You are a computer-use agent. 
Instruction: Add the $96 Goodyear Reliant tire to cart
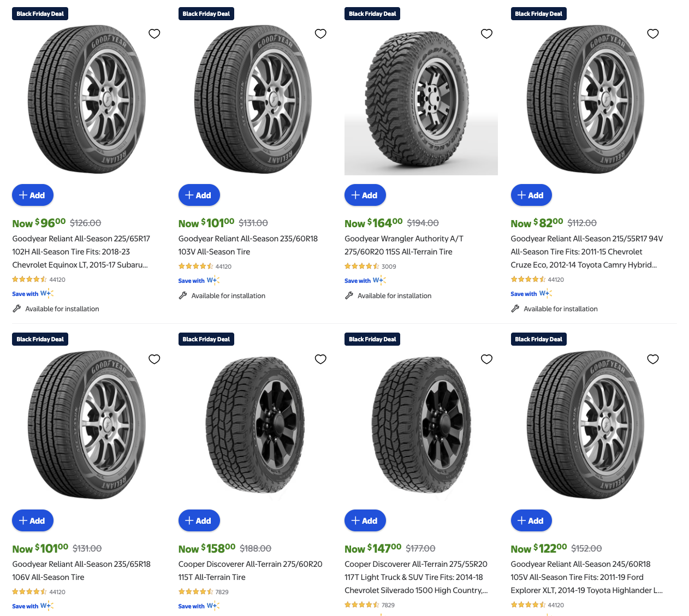click(33, 196)
